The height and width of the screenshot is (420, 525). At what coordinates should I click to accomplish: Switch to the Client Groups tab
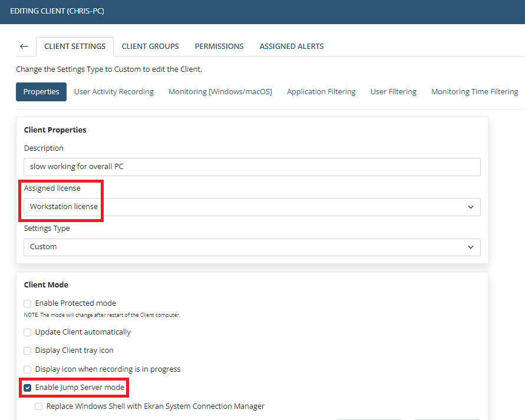coord(150,47)
